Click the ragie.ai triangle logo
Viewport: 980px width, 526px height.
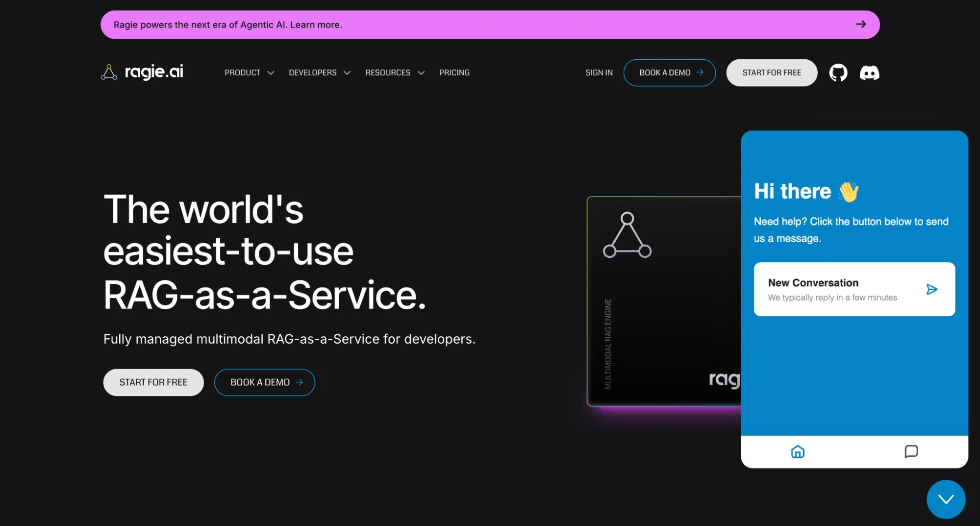tap(109, 72)
